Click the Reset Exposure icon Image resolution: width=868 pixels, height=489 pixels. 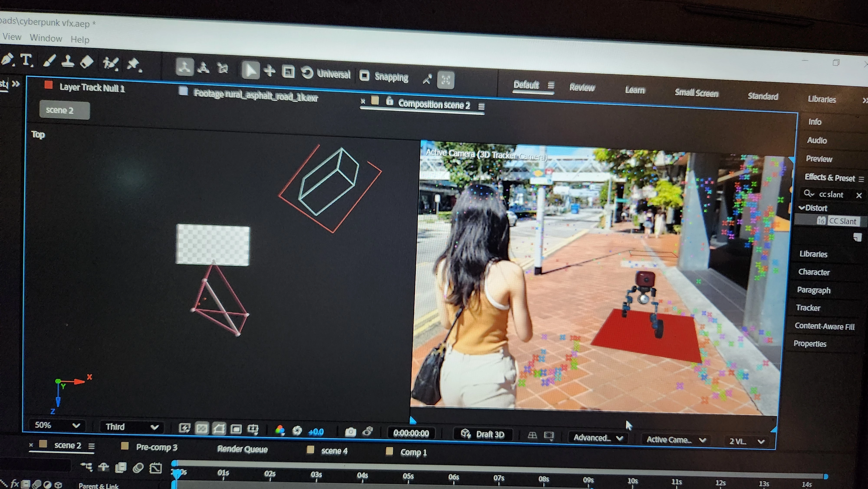pos(297,431)
